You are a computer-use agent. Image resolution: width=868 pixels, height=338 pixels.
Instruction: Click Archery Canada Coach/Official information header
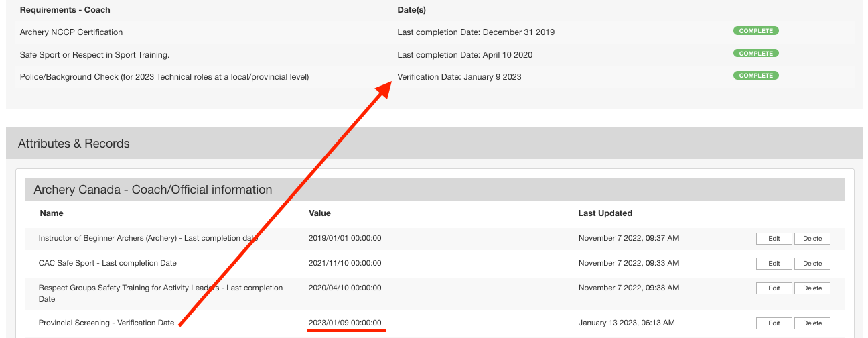(x=153, y=190)
